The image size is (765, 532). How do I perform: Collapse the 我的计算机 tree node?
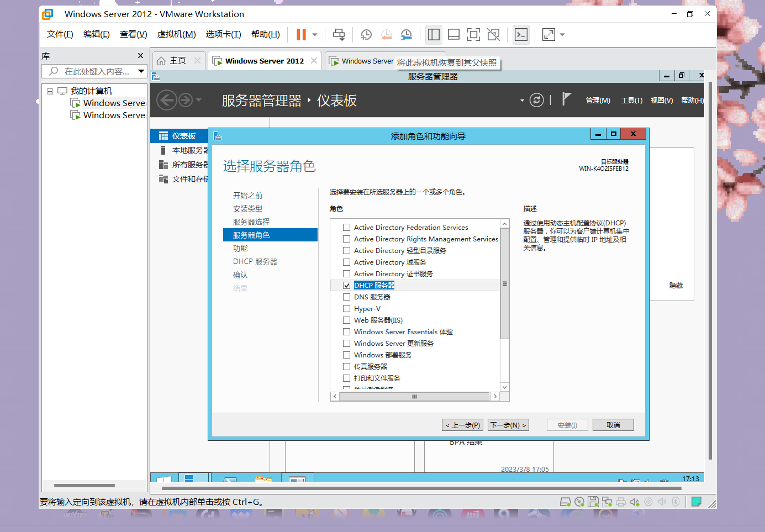click(50, 91)
